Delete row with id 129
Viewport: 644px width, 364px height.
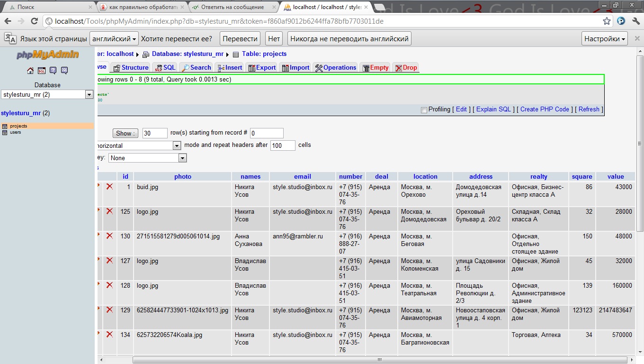pyautogui.click(x=109, y=310)
